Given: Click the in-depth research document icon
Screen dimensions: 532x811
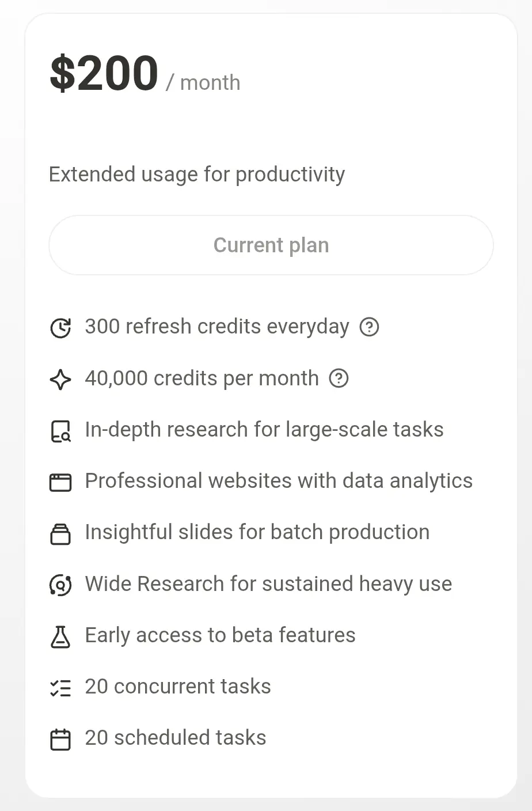Looking at the screenshot, I should pos(60,431).
